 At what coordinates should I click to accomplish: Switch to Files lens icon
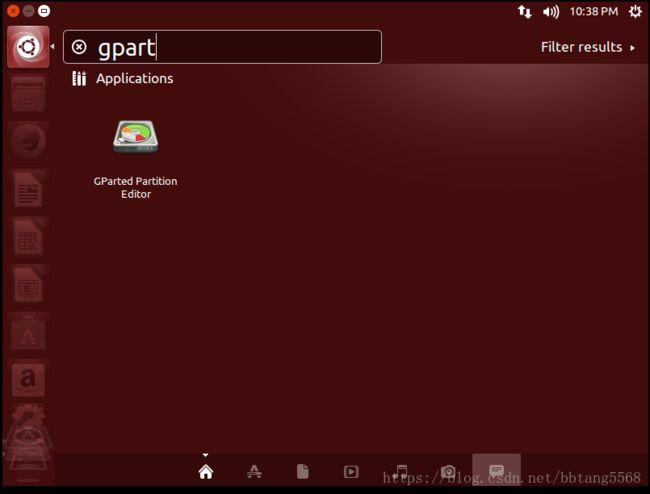click(x=303, y=471)
